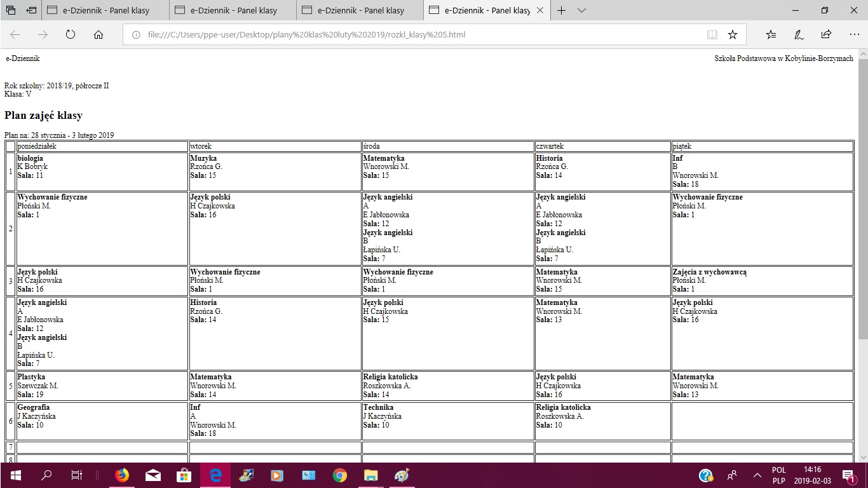868x488 pixels.
Task: Open the Action Center notifications
Action: pyautogui.click(x=847, y=475)
